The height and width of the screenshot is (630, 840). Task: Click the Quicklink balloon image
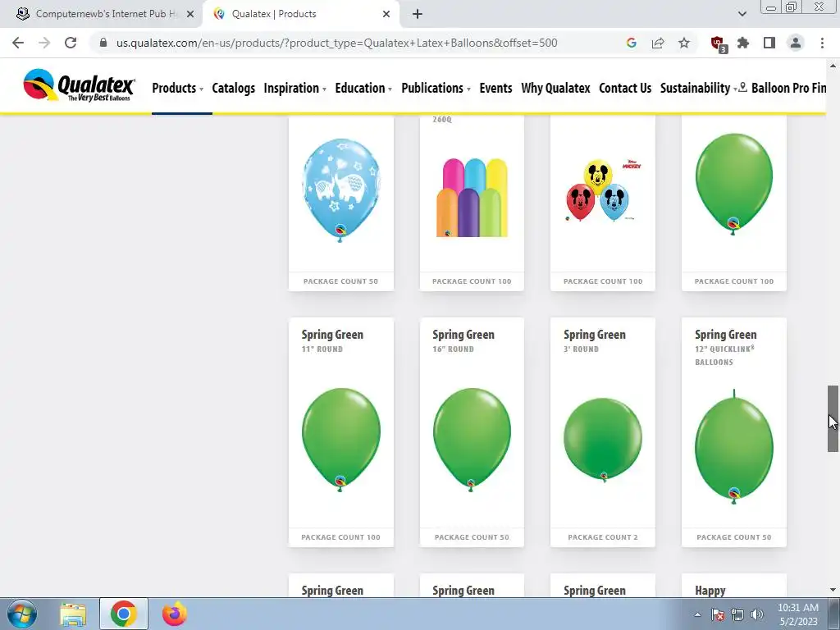click(x=734, y=447)
